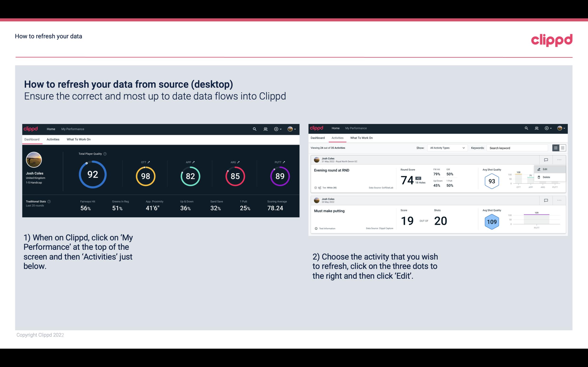Image resolution: width=588 pixels, height=367 pixels.
Task: Click the search icon in navigation bar
Action: 254,129
